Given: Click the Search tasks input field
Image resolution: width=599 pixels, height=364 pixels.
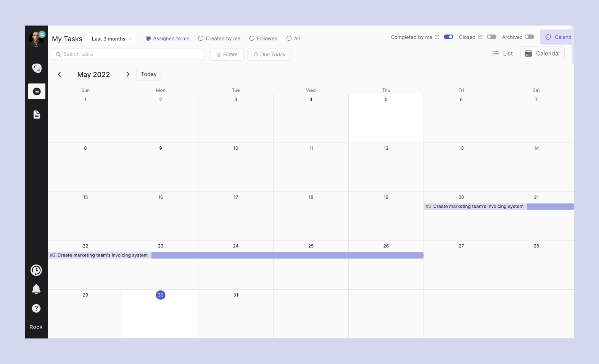Looking at the screenshot, I should 128,54.
